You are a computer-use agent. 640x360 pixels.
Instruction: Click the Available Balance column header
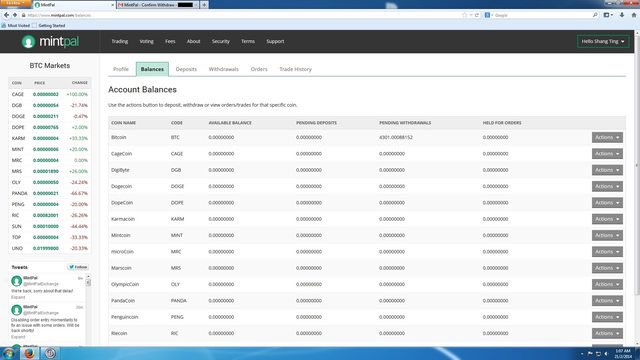point(230,123)
